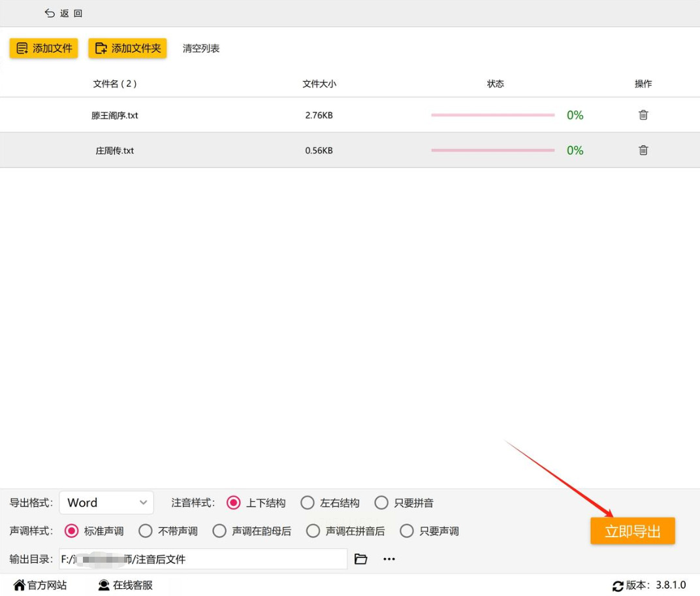Click the 立即导出 export button
The width and height of the screenshot is (700, 596).
(633, 531)
